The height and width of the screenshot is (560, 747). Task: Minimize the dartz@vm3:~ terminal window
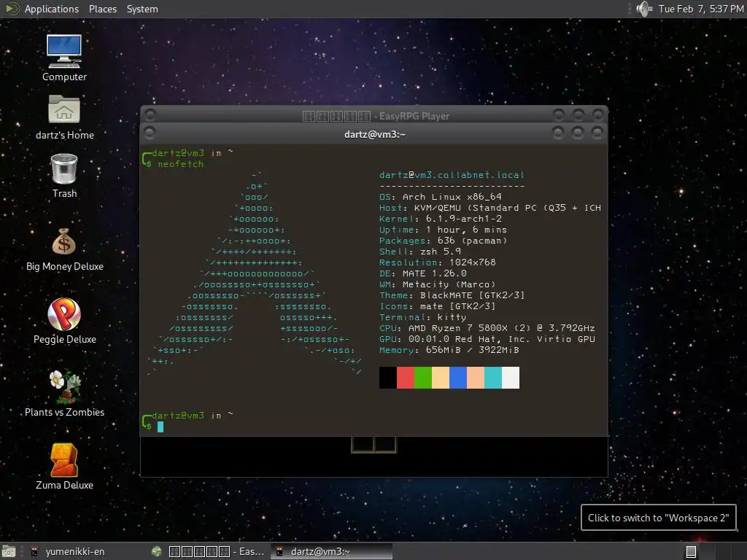click(x=558, y=133)
